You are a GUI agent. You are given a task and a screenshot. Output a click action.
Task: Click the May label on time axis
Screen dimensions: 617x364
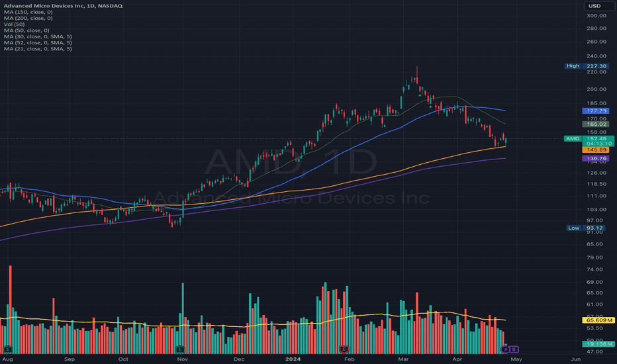pyautogui.click(x=516, y=359)
